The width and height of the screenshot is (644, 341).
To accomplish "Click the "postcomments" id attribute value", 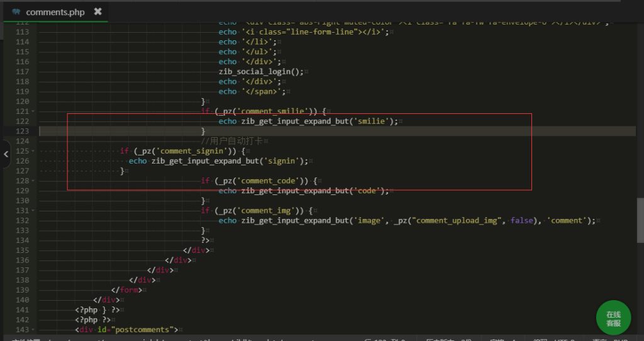I will [144, 330].
